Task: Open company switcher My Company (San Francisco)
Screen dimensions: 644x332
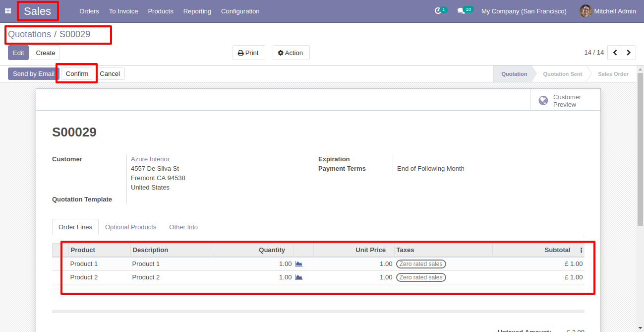Action: (x=524, y=11)
